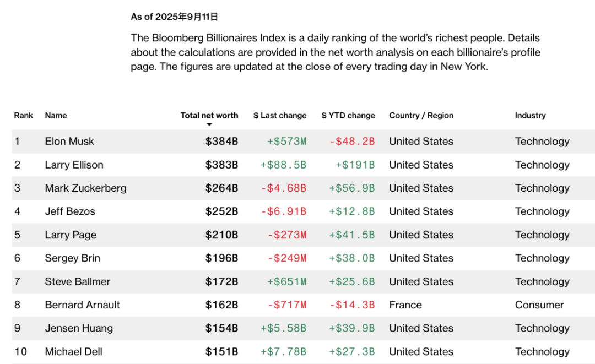Select Michael Dell's name
The height and width of the screenshot is (364, 595).
point(74,352)
